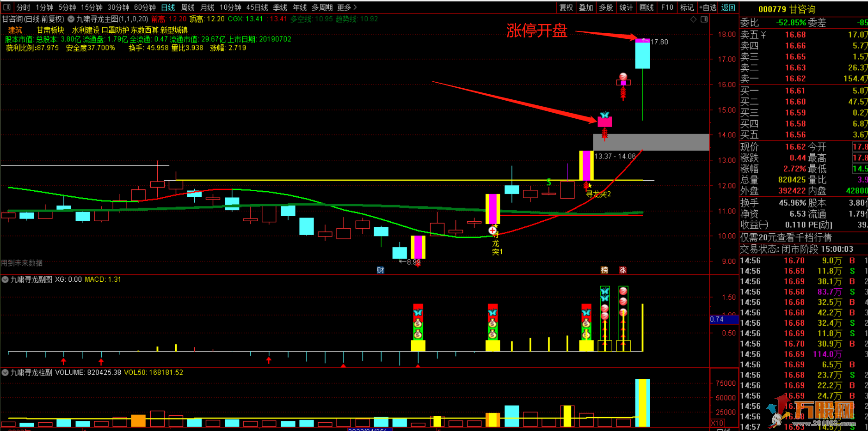Click the 000779 甘咨询 stock title
This screenshot has height=431, width=868.
tap(787, 9)
